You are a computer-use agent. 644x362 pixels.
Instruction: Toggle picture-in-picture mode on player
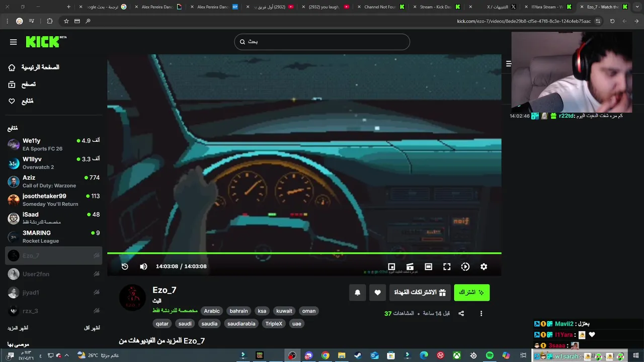point(391,266)
